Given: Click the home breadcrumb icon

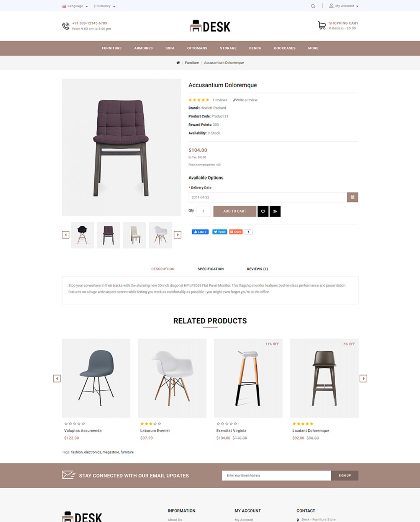Looking at the screenshot, I should tap(178, 63).
